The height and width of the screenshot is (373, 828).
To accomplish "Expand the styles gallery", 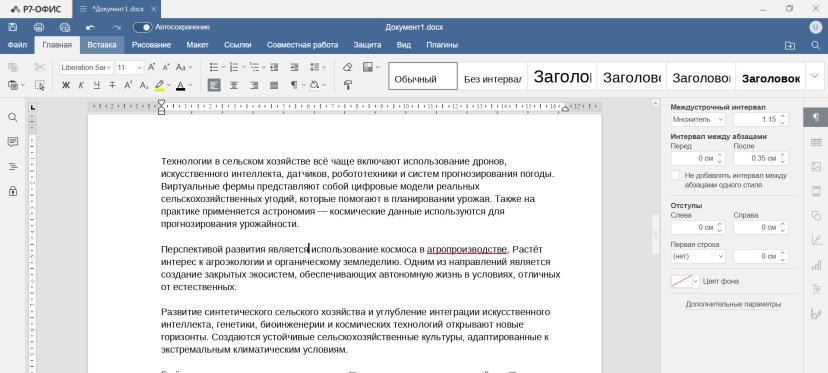I will (814, 77).
